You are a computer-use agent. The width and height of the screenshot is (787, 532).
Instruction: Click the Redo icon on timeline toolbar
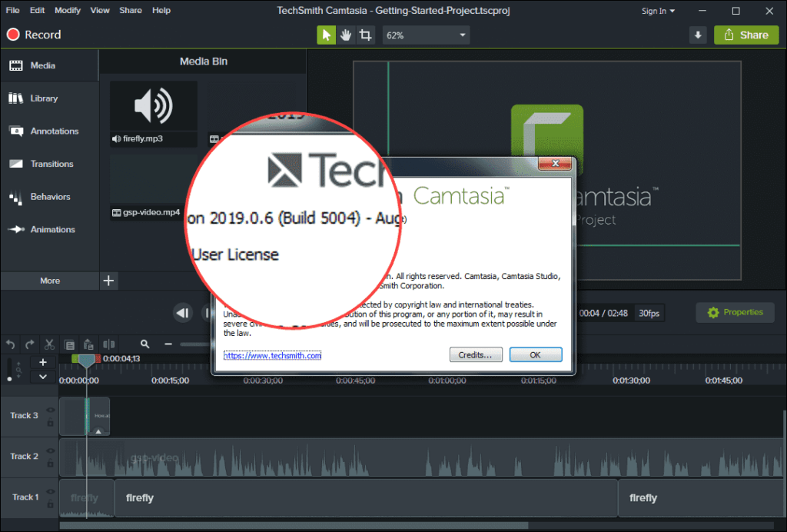30,344
